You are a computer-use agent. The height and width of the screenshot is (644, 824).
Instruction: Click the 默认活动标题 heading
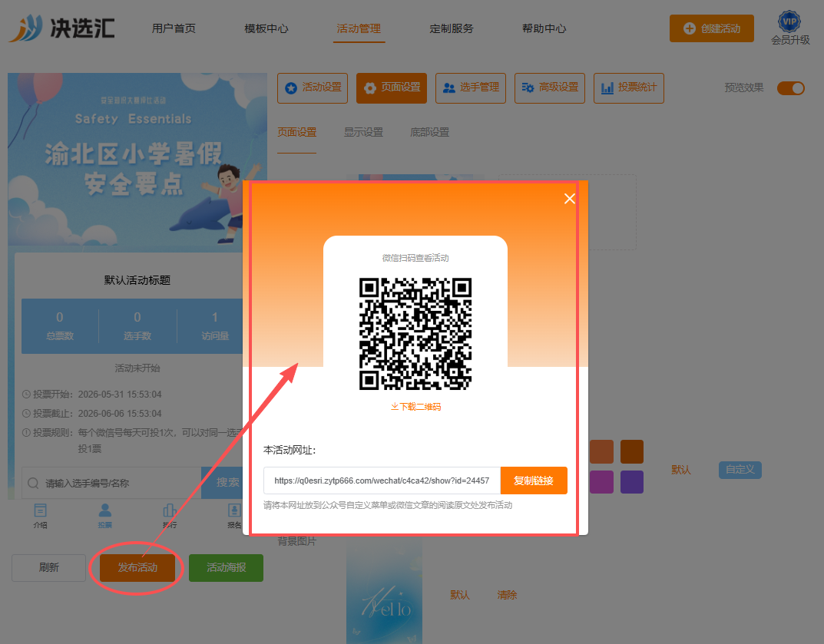click(137, 280)
